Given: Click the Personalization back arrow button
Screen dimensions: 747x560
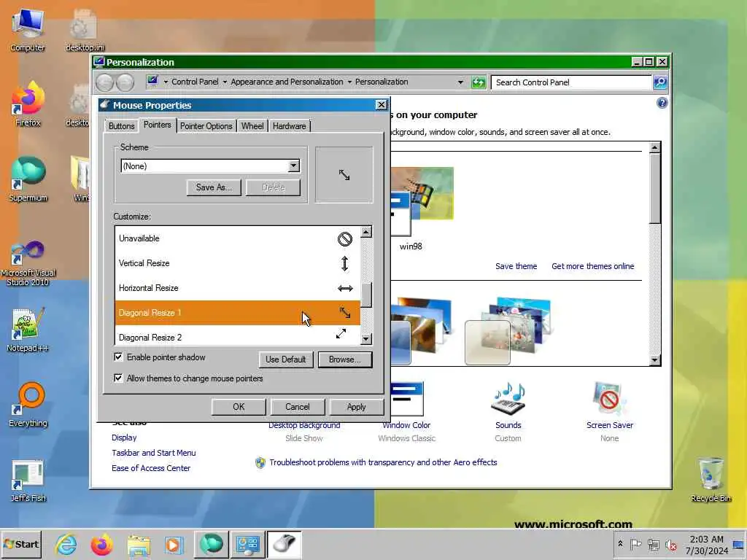Looking at the screenshot, I should (105, 82).
